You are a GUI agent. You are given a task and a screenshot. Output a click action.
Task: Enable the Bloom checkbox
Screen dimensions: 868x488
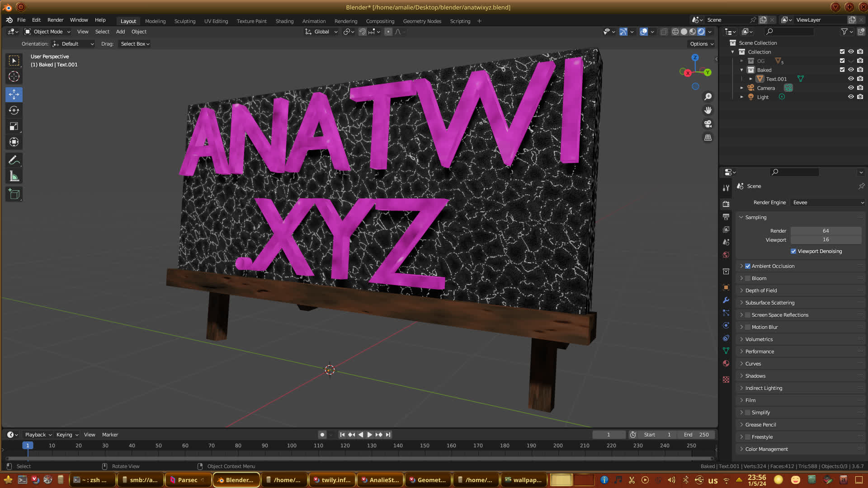point(748,278)
